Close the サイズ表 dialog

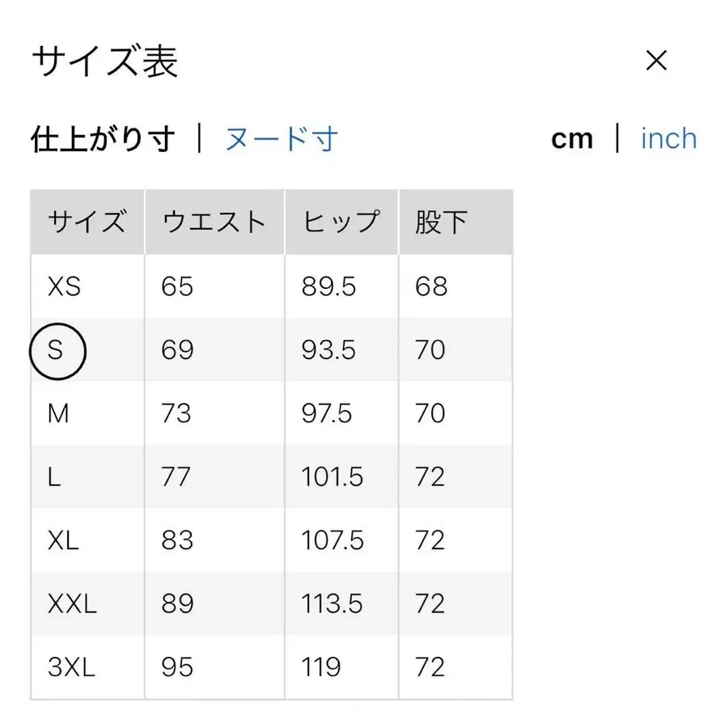(x=657, y=61)
